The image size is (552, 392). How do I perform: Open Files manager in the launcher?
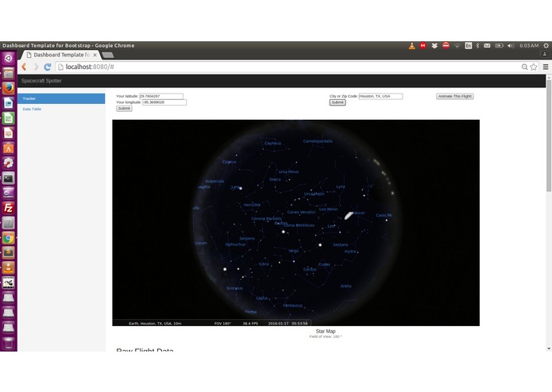(9, 73)
